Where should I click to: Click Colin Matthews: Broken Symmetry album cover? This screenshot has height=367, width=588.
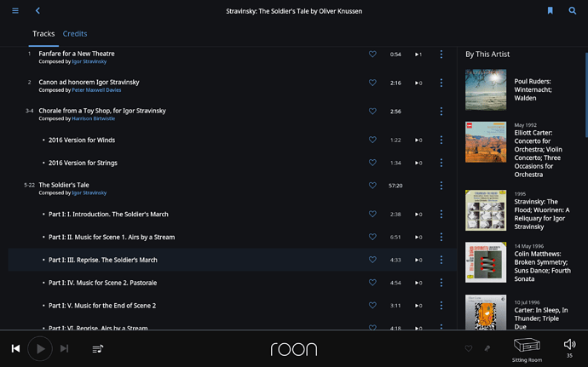click(486, 262)
